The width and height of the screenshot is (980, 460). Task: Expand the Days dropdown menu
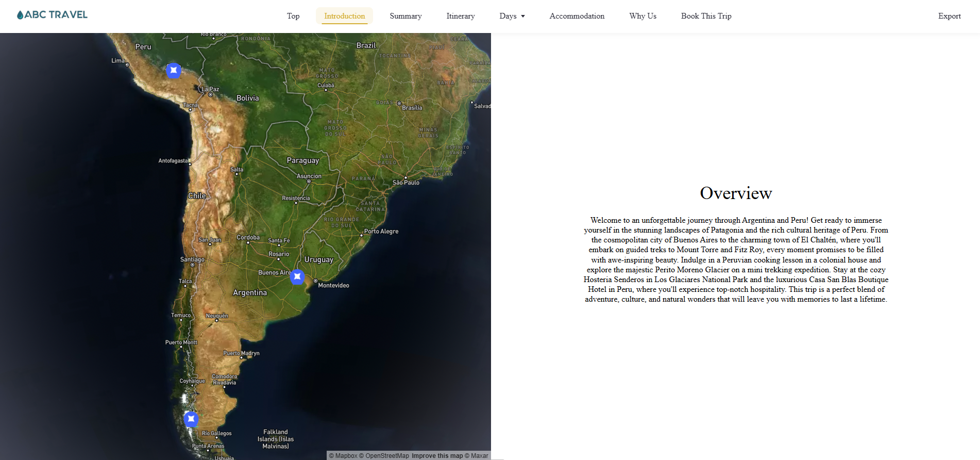coord(512,16)
